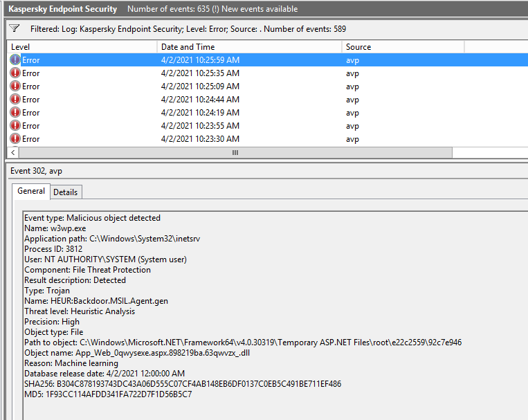This screenshot has width=528, height=420.
Task: Click the Object name dll line
Action: tap(137, 353)
